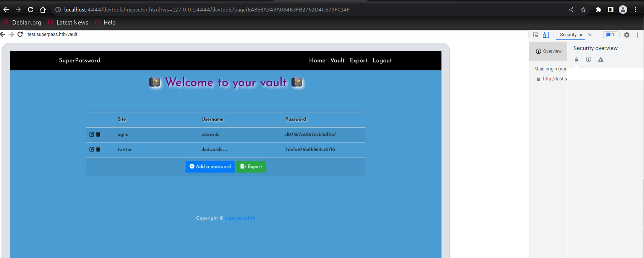The image size is (644, 258).
Task: Click Logout in site navbar
Action: 382,60
